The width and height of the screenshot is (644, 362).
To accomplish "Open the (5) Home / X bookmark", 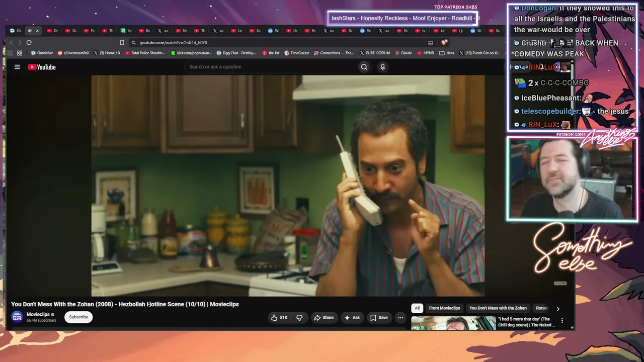I will pyautogui.click(x=107, y=53).
